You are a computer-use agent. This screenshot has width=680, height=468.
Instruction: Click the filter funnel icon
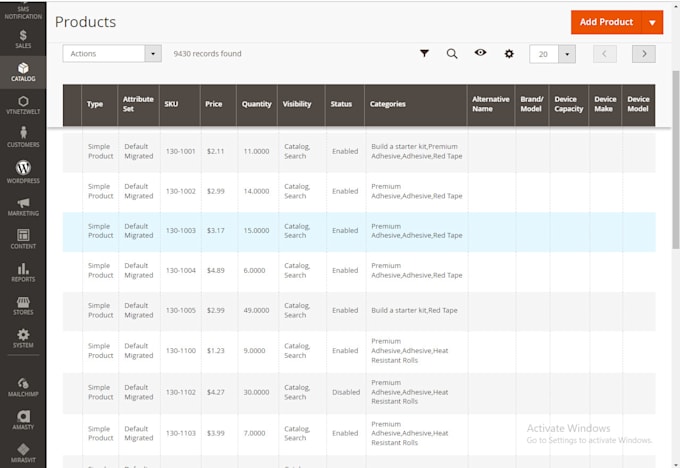coord(425,53)
